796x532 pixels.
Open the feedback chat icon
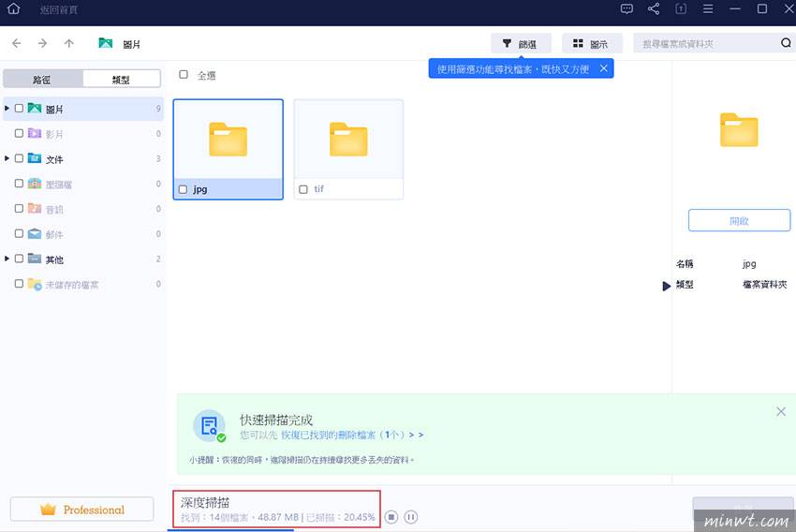click(x=626, y=8)
